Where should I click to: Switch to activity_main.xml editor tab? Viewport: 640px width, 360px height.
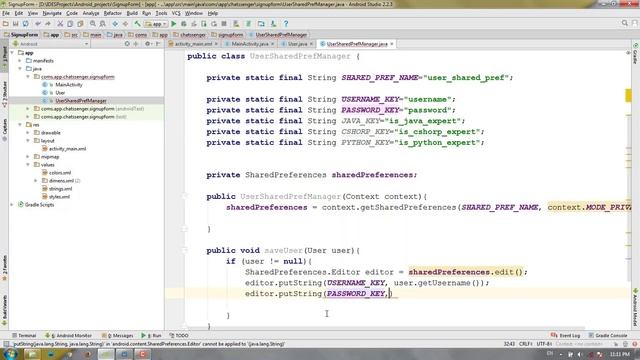(x=193, y=44)
